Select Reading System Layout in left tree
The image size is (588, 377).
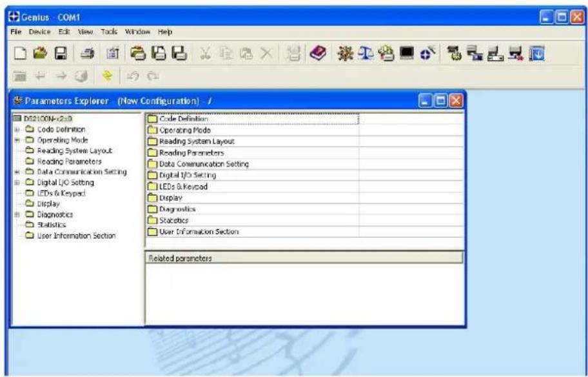[75, 150]
